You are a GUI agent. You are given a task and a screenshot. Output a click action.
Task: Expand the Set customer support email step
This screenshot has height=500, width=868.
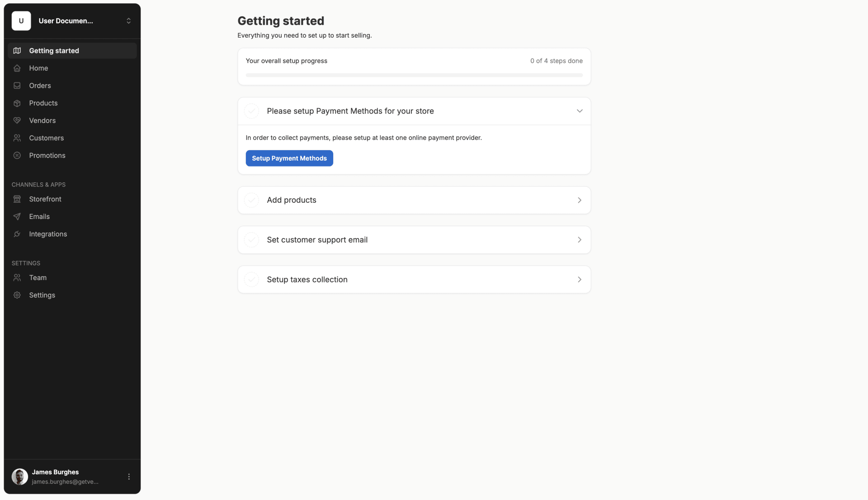414,240
